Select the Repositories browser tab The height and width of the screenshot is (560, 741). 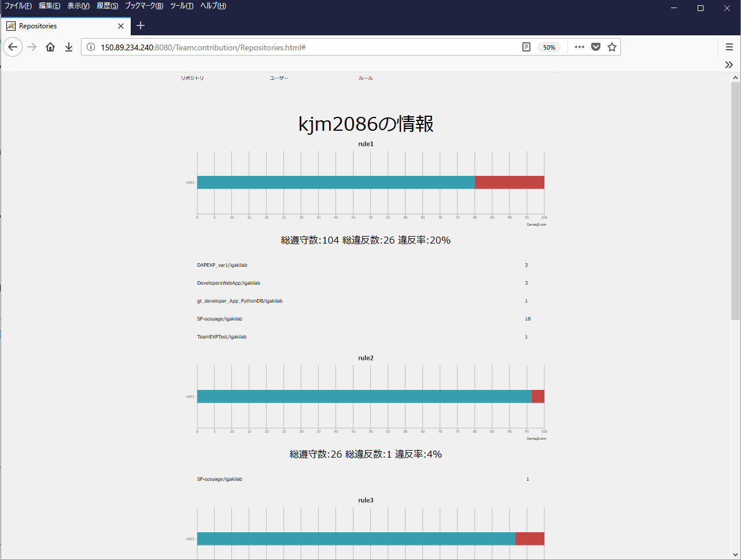65,26
